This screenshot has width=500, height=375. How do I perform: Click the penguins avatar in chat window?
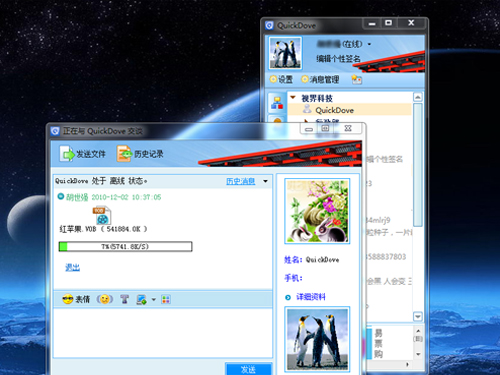(x=317, y=339)
